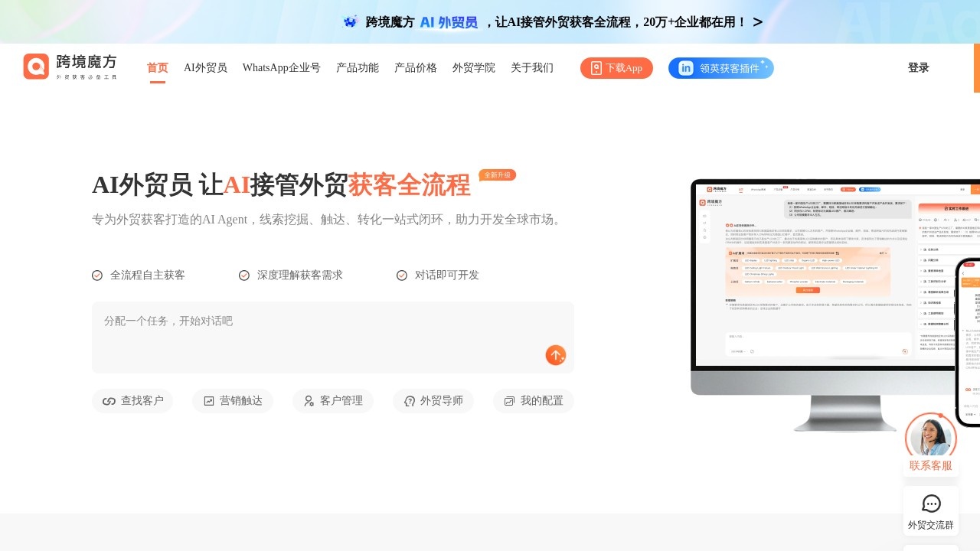
Task: Open 产品价格 page
Action: (x=416, y=67)
